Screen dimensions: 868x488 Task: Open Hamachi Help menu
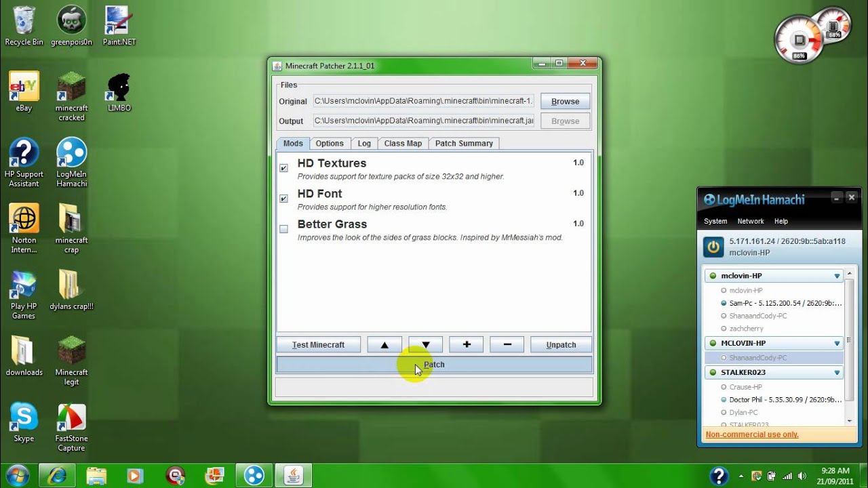pos(781,221)
